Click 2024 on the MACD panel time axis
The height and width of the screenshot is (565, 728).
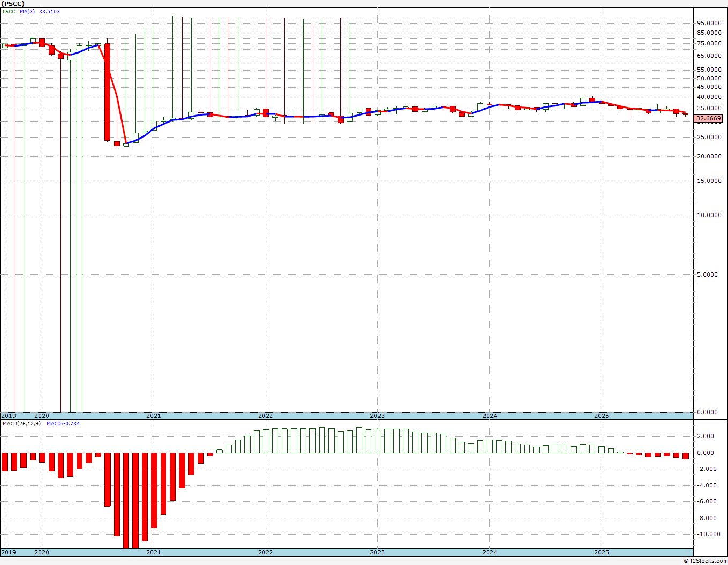pyautogui.click(x=490, y=552)
